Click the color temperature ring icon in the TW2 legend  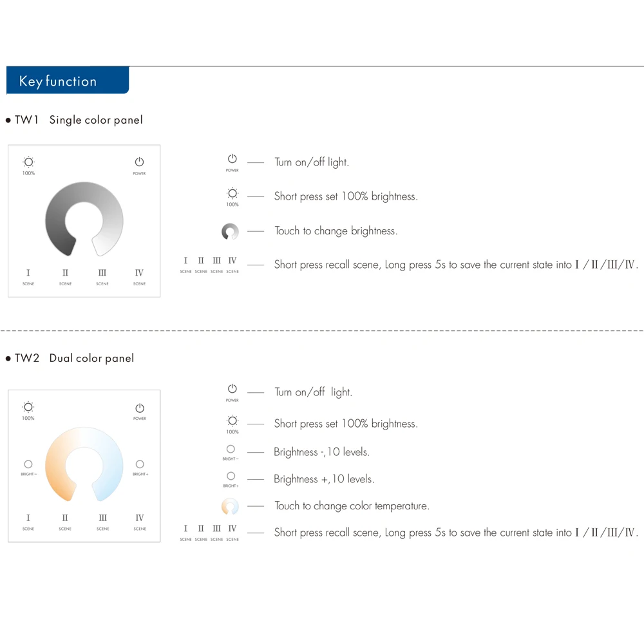click(230, 506)
